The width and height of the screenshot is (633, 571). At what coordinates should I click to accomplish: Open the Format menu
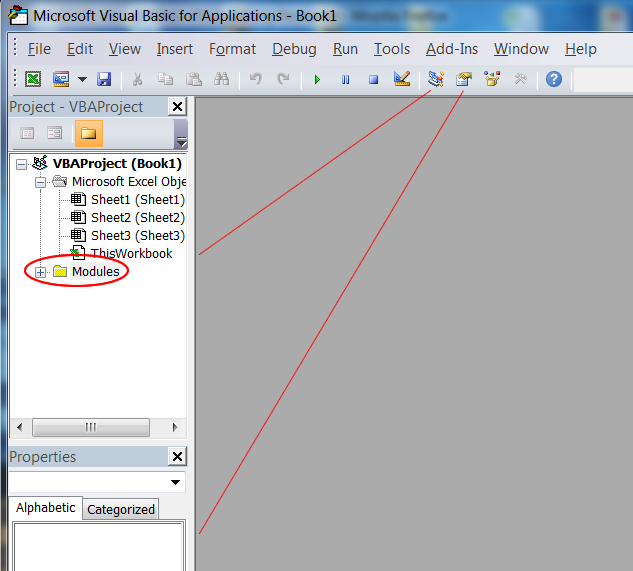(x=233, y=49)
